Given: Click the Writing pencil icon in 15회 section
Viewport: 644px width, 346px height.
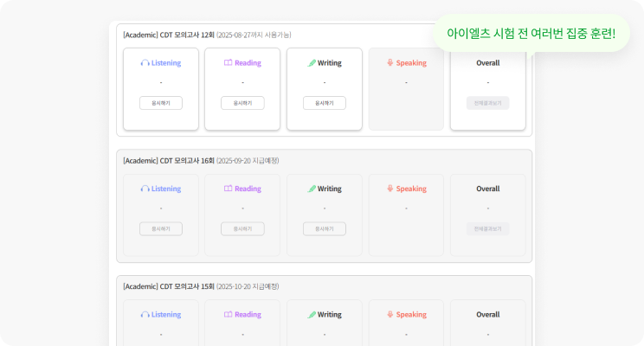Looking at the screenshot, I should point(312,315).
